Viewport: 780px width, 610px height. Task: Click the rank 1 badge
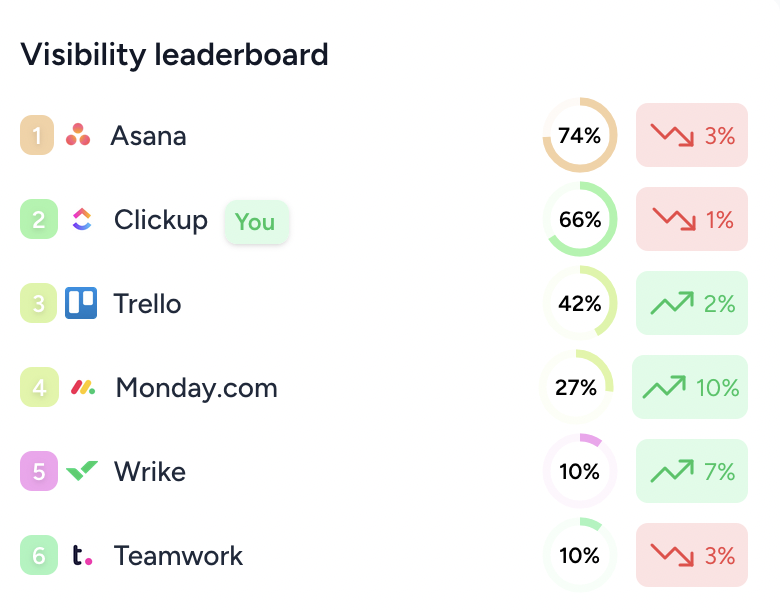pyautogui.click(x=37, y=135)
